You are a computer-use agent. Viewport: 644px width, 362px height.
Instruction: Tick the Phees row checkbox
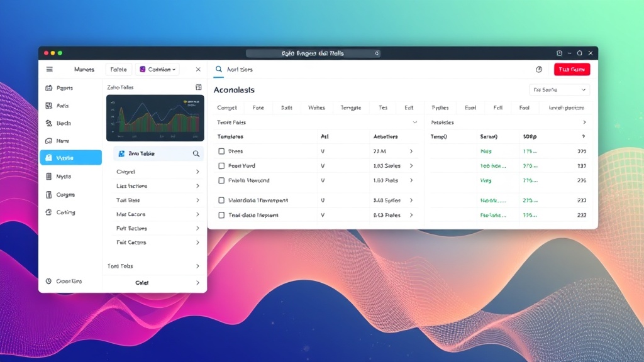pyautogui.click(x=221, y=151)
